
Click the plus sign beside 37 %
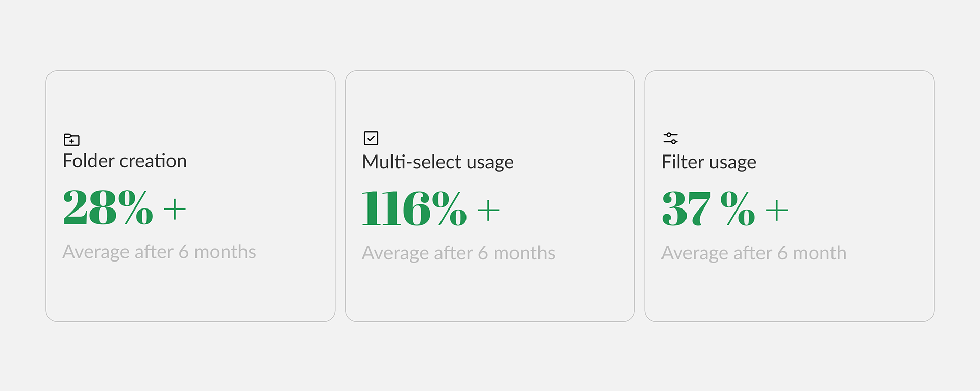[x=777, y=210]
